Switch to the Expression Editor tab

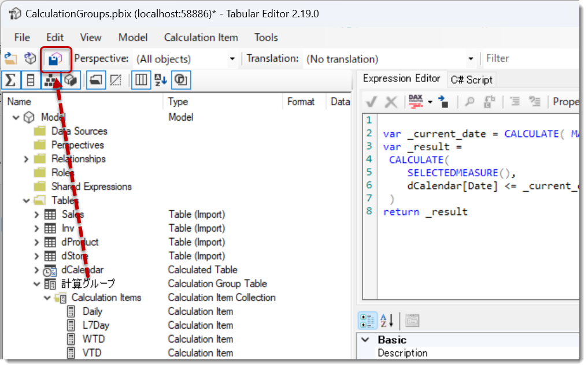401,79
